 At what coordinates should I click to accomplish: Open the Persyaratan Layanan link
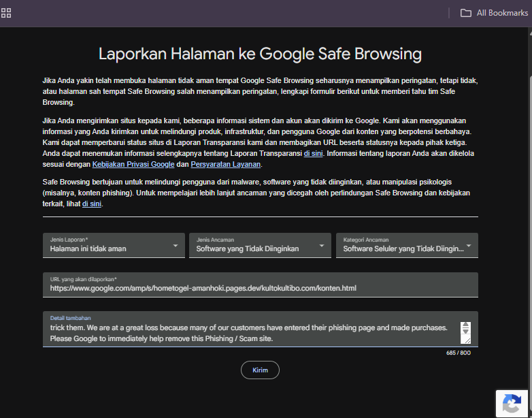point(226,164)
